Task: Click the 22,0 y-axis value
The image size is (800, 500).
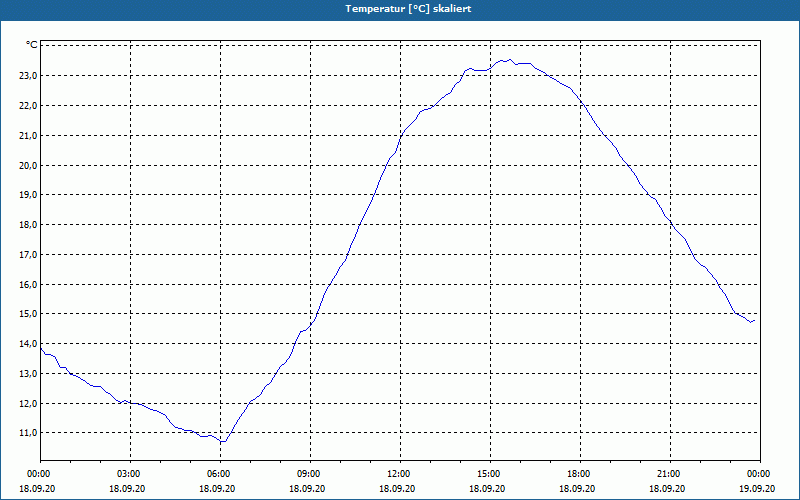Action: 28,106
